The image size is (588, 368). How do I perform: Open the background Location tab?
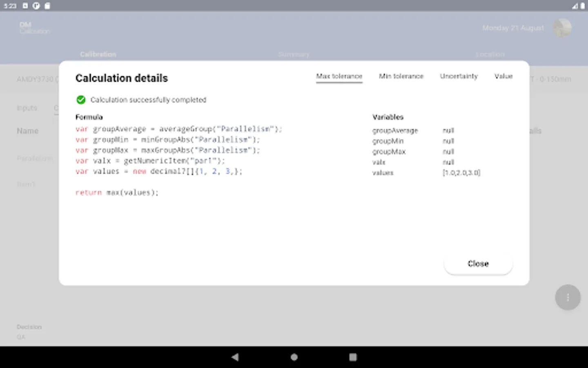pyautogui.click(x=490, y=54)
